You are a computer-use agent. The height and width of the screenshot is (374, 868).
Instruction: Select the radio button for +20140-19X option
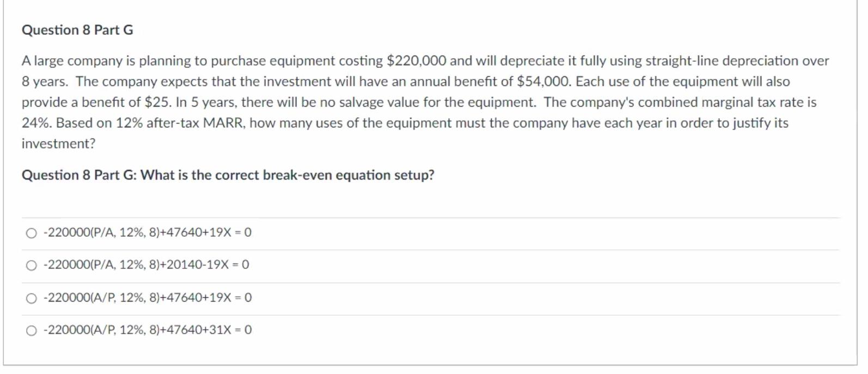(x=32, y=265)
